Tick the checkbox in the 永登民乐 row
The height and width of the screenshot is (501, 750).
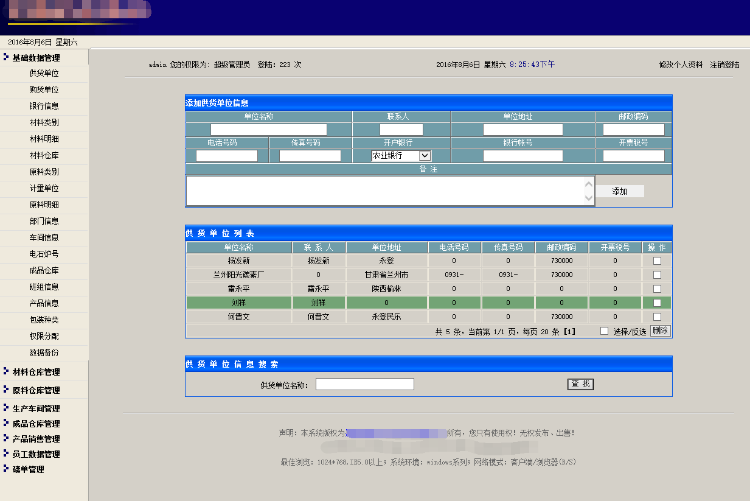click(x=657, y=317)
